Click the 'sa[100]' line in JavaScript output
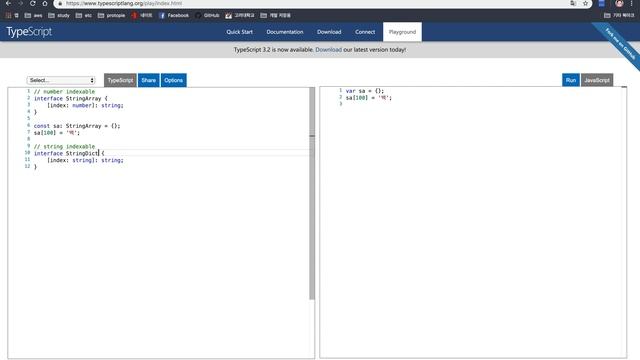 [369, 98]
